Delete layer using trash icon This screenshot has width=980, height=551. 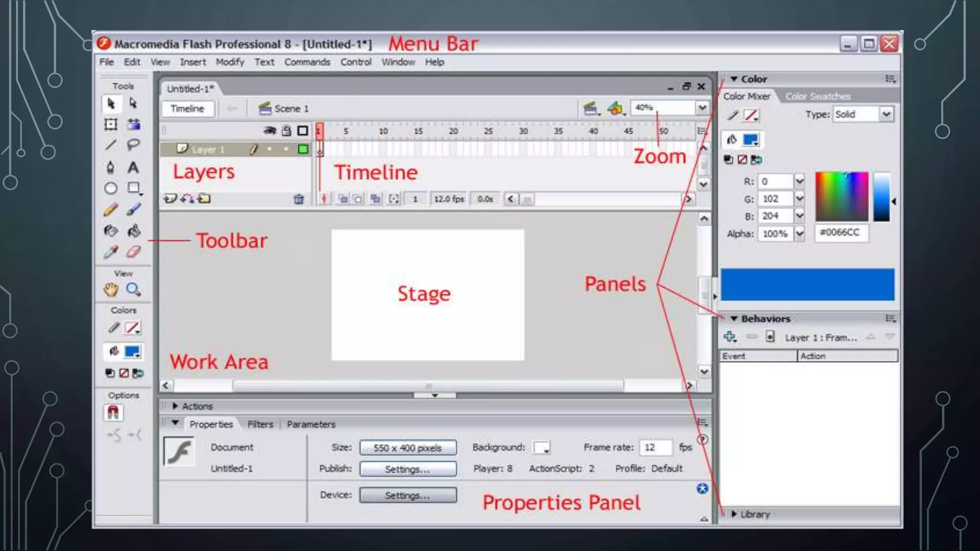point(299,199)
